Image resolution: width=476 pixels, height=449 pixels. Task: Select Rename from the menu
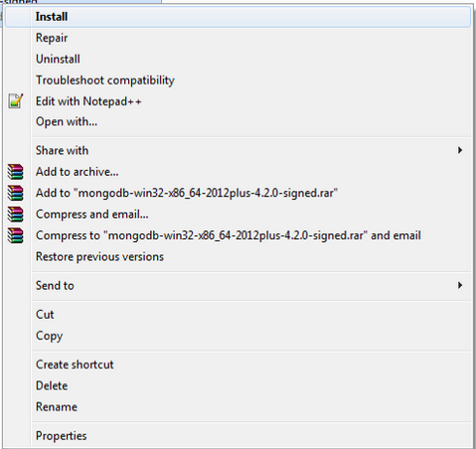click(238, 407)
